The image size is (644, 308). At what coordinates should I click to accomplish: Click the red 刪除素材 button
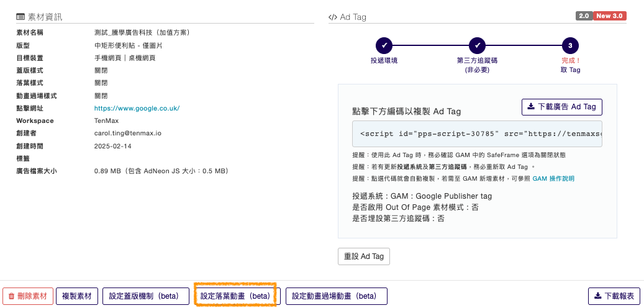[28, 296]
